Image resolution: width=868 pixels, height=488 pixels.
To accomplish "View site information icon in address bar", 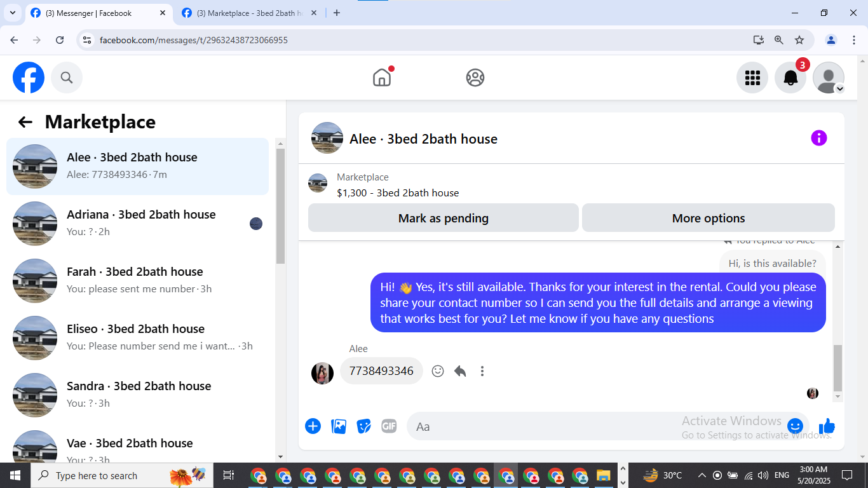I will (88, 40).
